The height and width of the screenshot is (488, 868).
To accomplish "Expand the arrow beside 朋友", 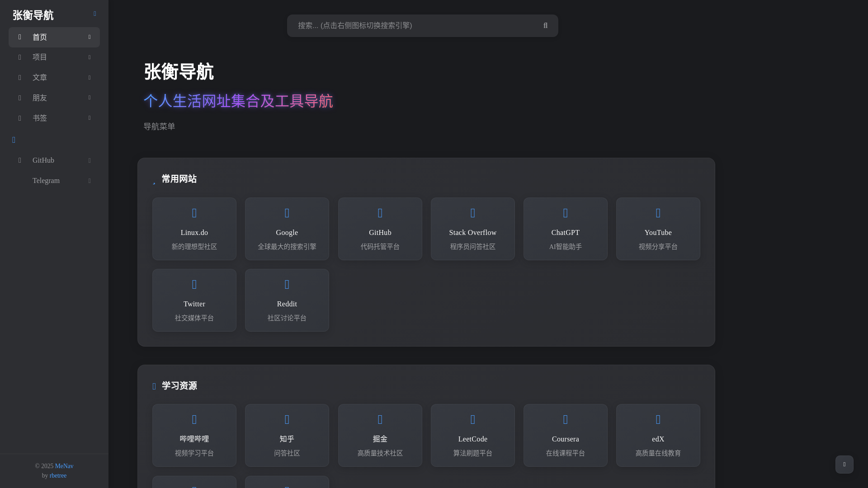I will click(x=90, y=98).
